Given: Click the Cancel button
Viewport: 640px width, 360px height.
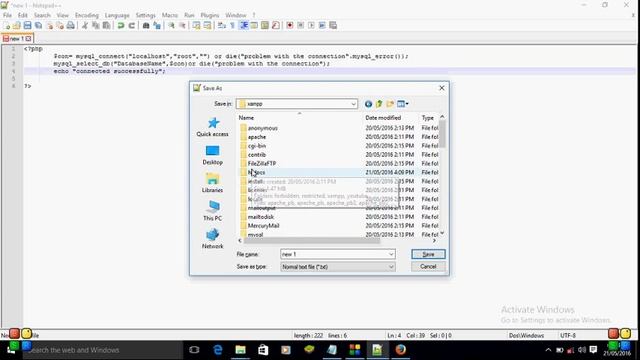Looking at the screenshot, I should 428,267.
